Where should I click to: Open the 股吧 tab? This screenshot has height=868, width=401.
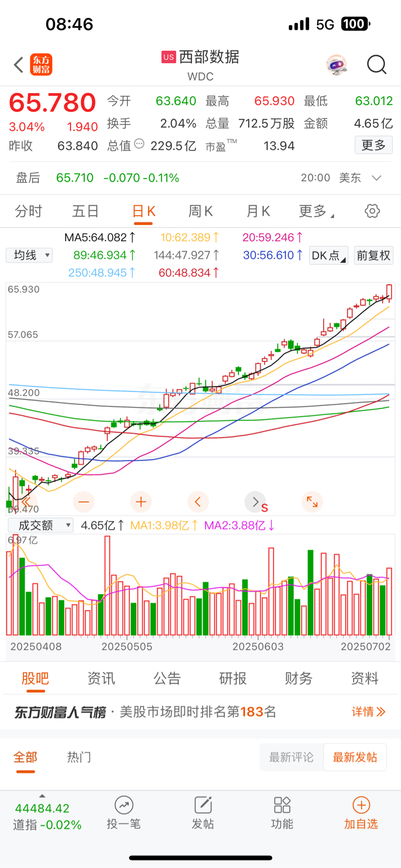pos(35,678)
